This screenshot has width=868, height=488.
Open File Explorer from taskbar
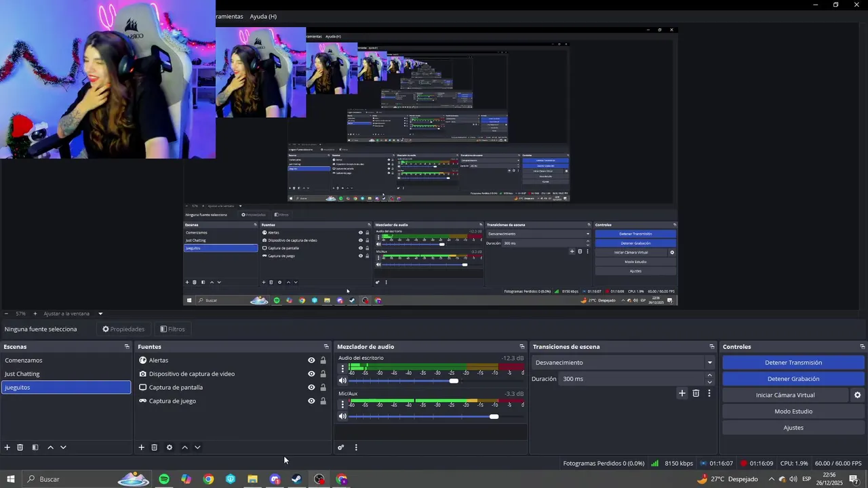coord(252,479)
